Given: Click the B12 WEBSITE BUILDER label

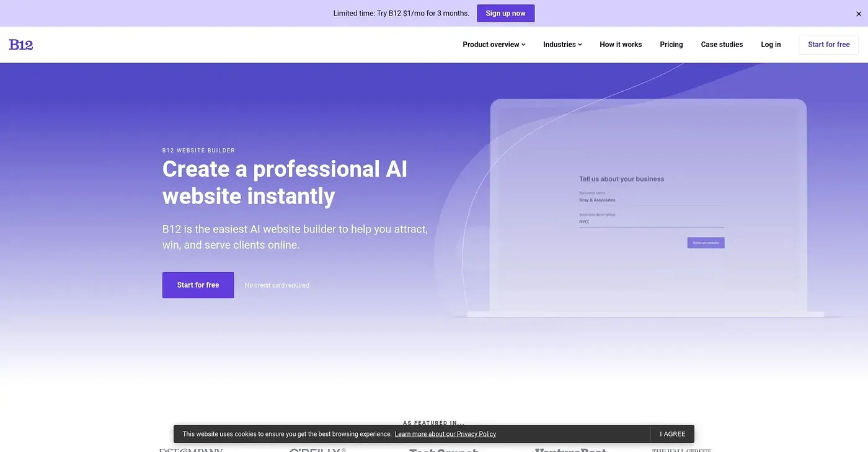Looking at the screenshot, I should [x=198, y=151].
